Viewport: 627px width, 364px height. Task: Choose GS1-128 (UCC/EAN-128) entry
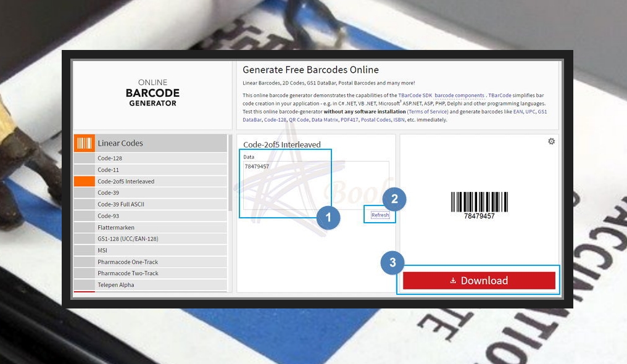click(x=151, y=239)
